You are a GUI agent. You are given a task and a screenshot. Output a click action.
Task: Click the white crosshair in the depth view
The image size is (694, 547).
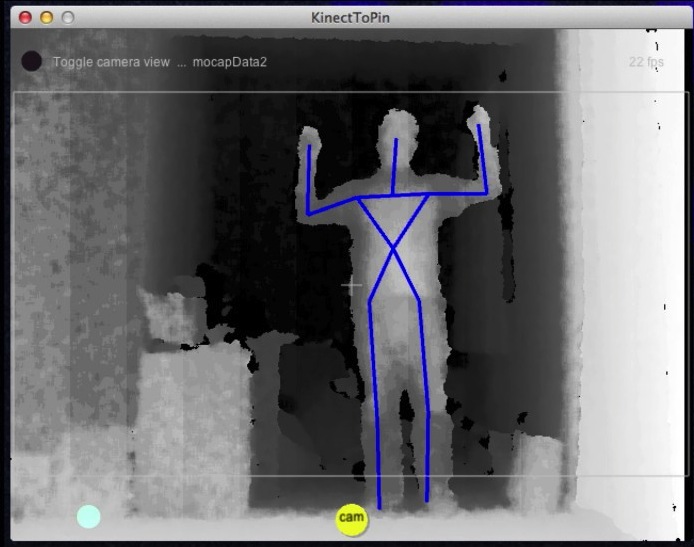(351, 286)
